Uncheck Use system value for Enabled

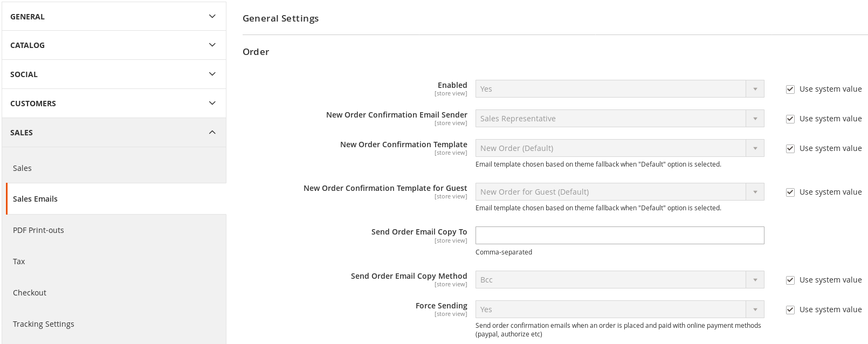(790, 90)
